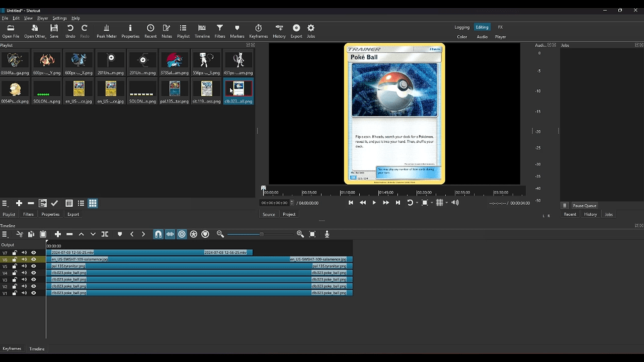Lock the V1 track

pos(15,293)
